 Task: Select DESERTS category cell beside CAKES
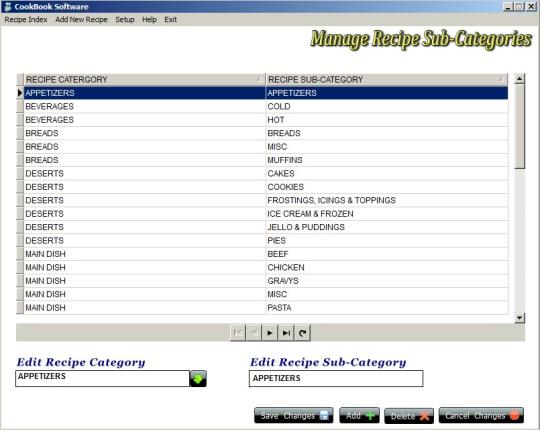[x=145, y=174]
